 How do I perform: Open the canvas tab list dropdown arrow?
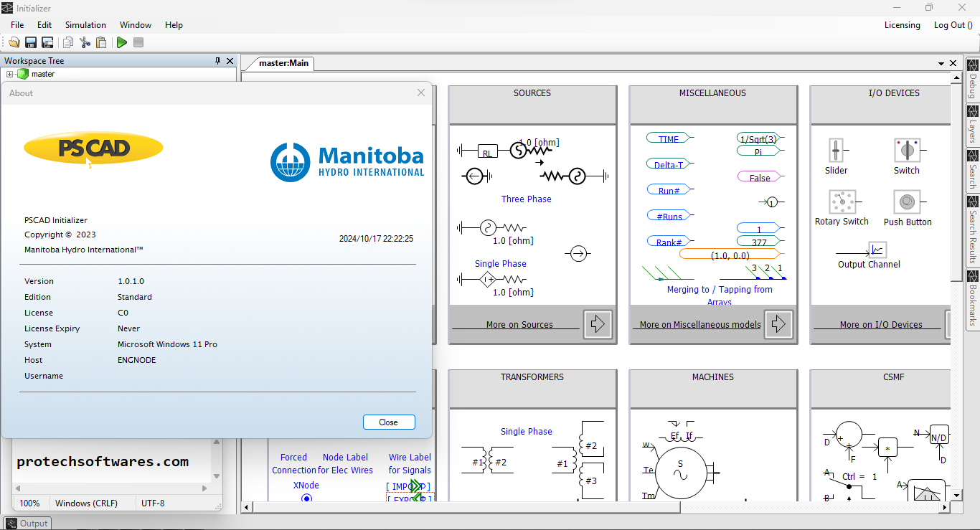[x=941, y=63]
